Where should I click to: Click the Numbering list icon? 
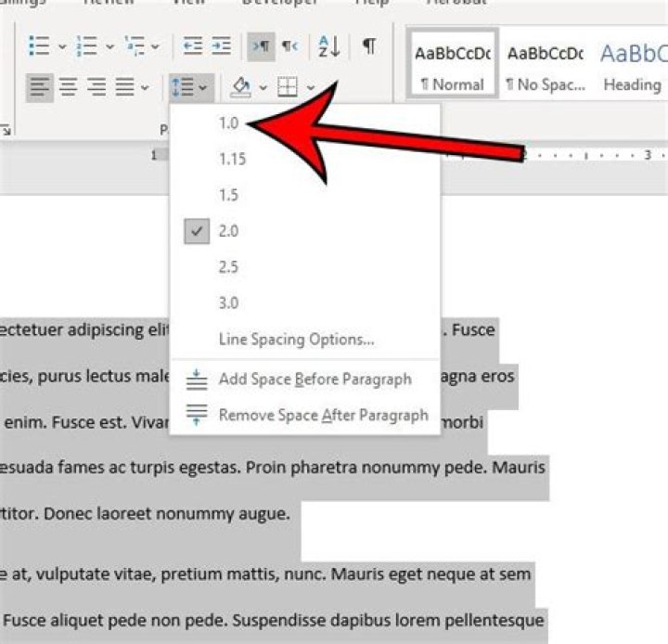coord(86,45)
